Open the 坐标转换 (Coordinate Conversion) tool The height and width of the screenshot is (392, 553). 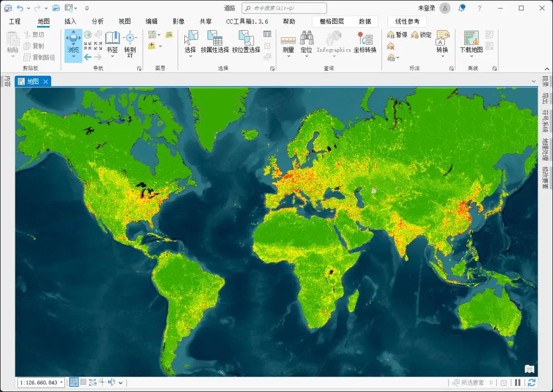pos(365,42)
